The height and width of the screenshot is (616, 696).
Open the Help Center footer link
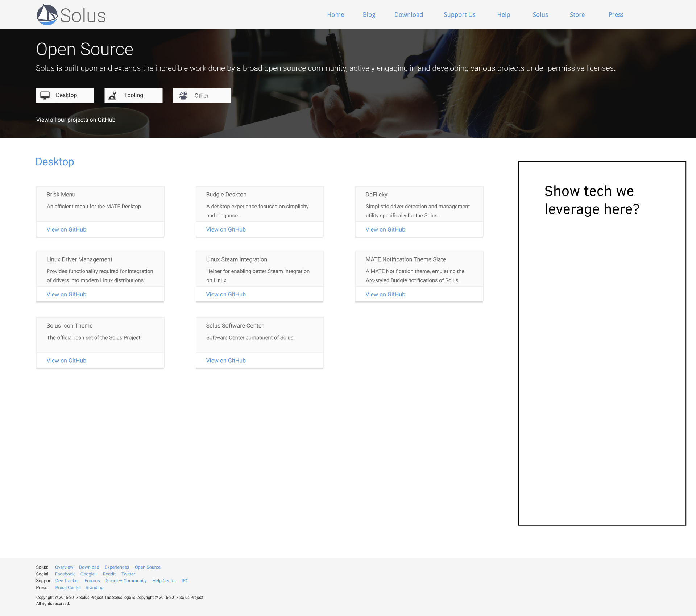(x=164, y=581)
